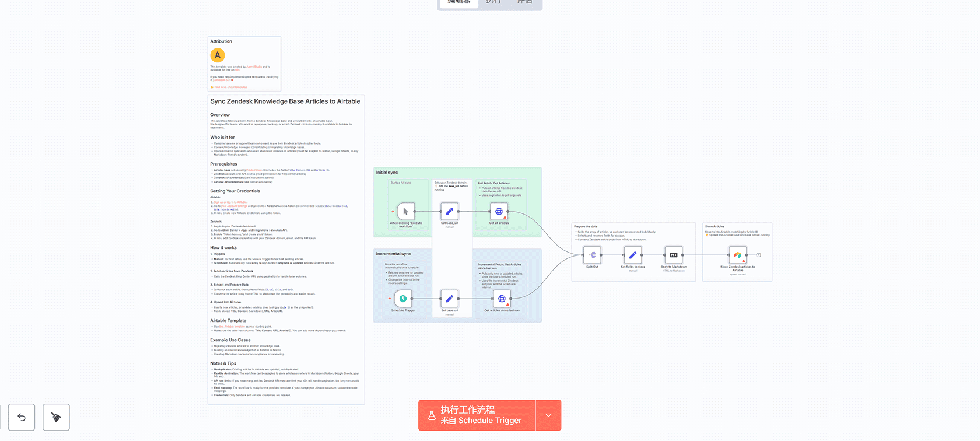The height and width of the screenshot is (441, 980).
Task: Open the manual 'Execute workflow' trigger node
Action: (x=405, y=211)
